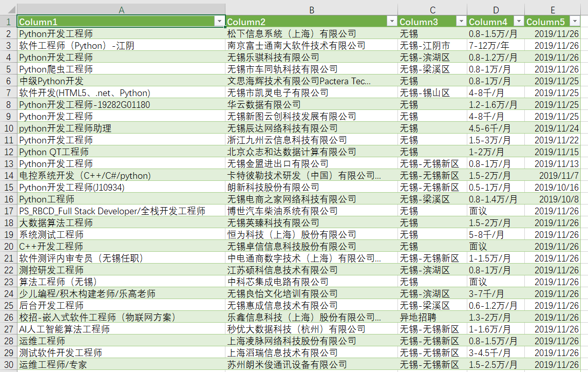
Task: Open the Column2 filter dropdown
Action: click(392, 21)
